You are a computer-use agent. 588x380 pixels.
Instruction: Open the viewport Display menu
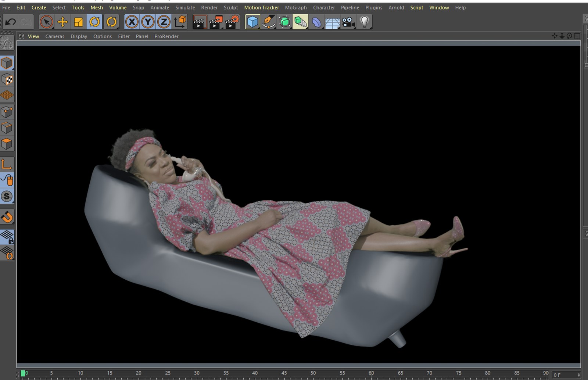click(x=79, y=36)
